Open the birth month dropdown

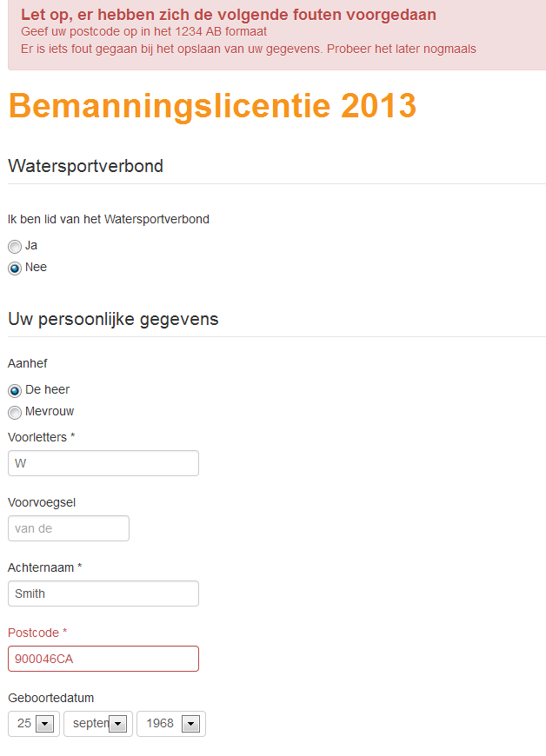98,724
